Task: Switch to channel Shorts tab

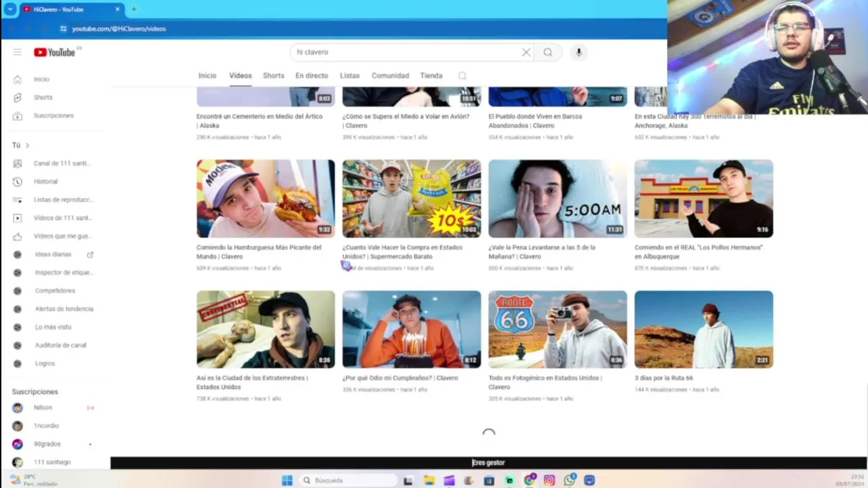Action: (x=273, y=76)
